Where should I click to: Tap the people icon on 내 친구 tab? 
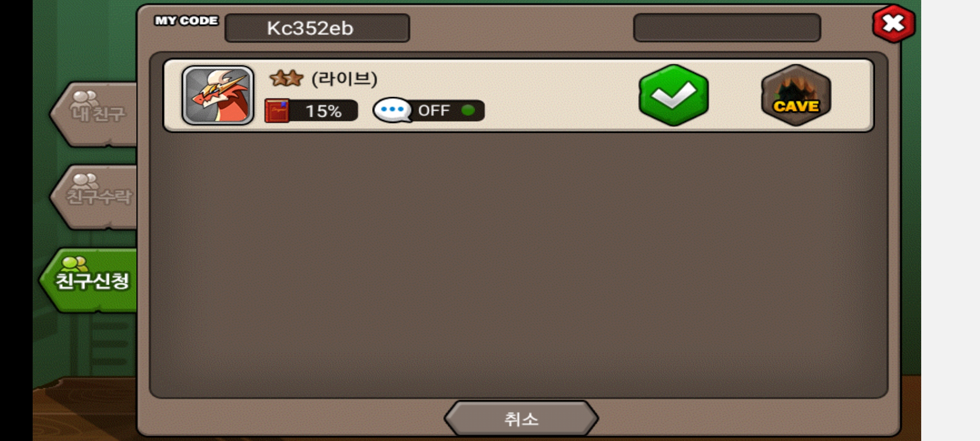84,98
